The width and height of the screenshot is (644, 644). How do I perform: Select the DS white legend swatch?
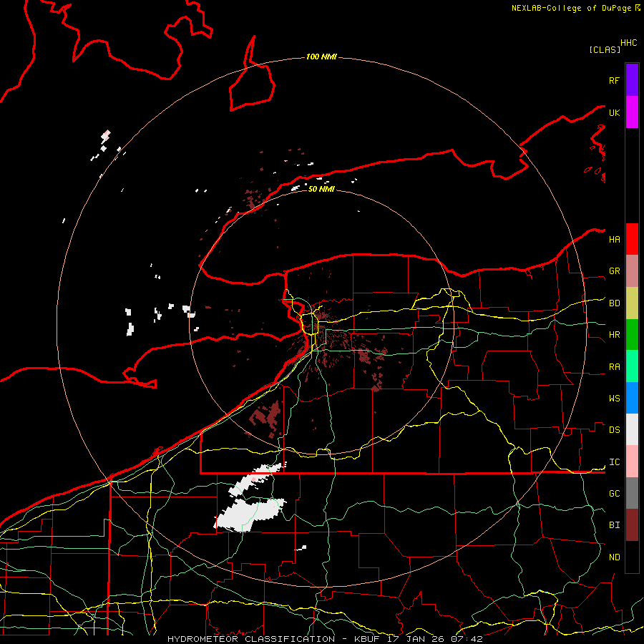[632, 429]
